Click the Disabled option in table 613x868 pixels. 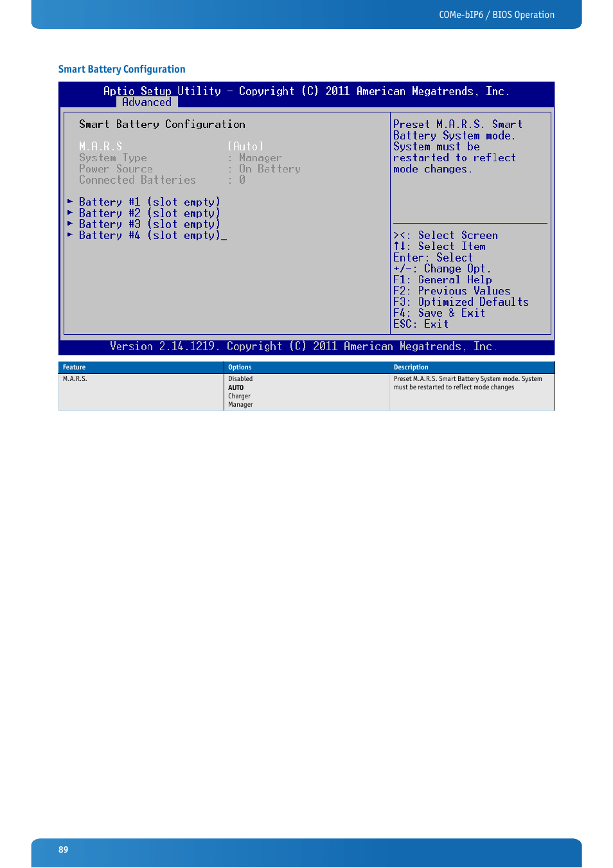tap(240, 379)
